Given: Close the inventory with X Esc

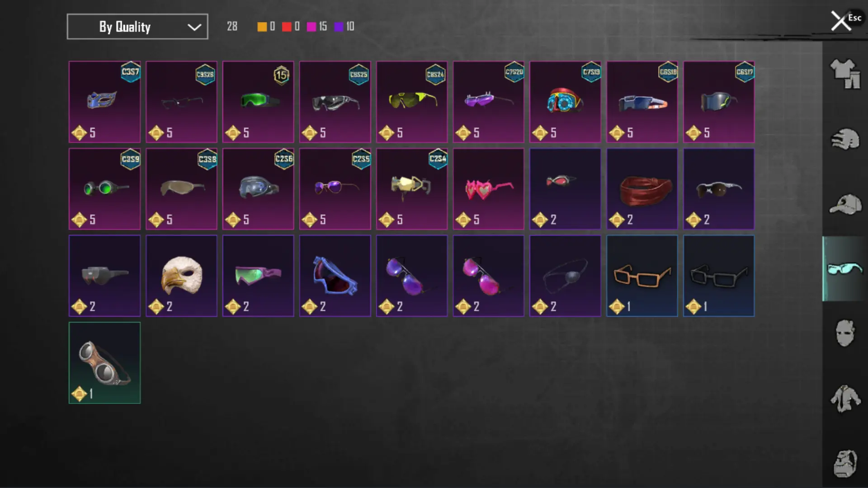Looking at the screenshot, I should 845,21.
